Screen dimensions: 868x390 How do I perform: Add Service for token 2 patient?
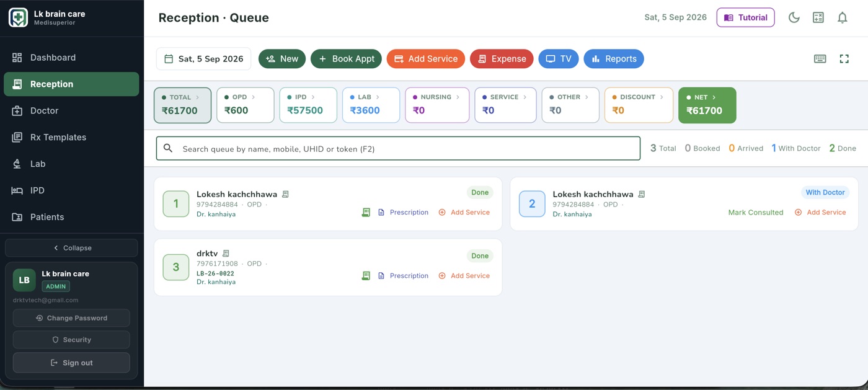click(x=820, y=213)
